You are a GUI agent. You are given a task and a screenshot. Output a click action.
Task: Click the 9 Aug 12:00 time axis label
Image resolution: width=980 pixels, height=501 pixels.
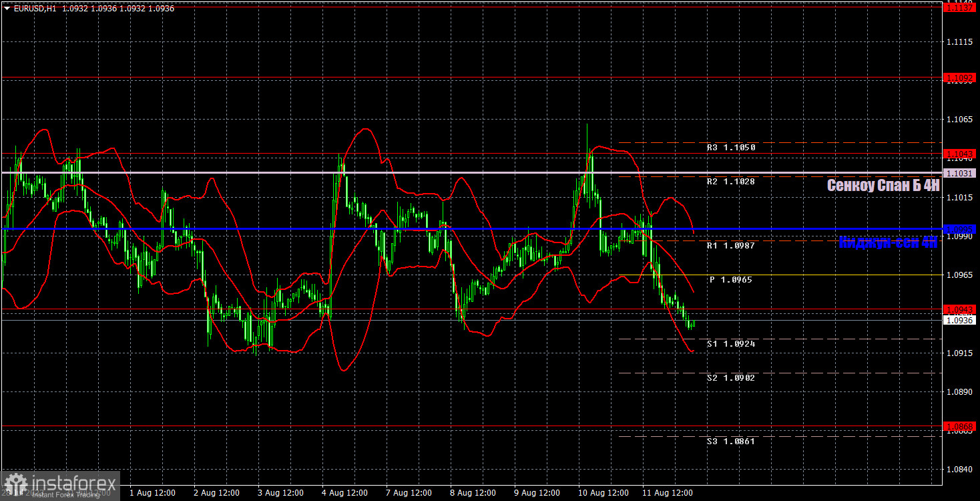tap(537, 493)
